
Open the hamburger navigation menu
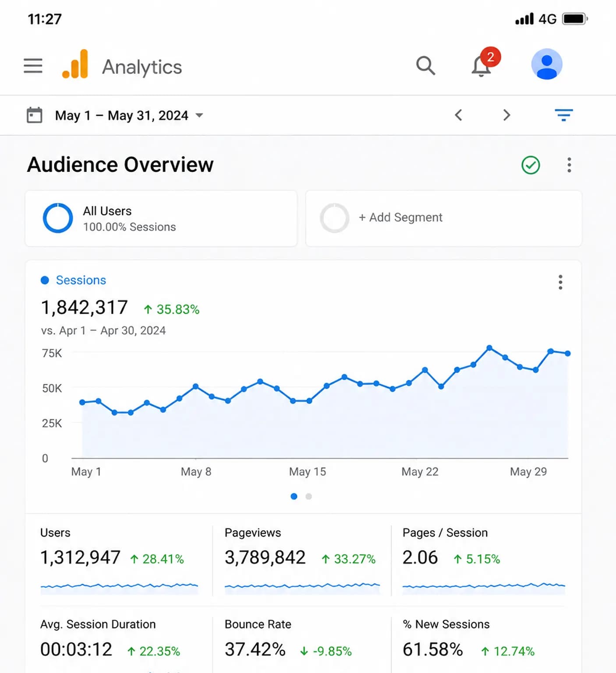tap(33, 66)
